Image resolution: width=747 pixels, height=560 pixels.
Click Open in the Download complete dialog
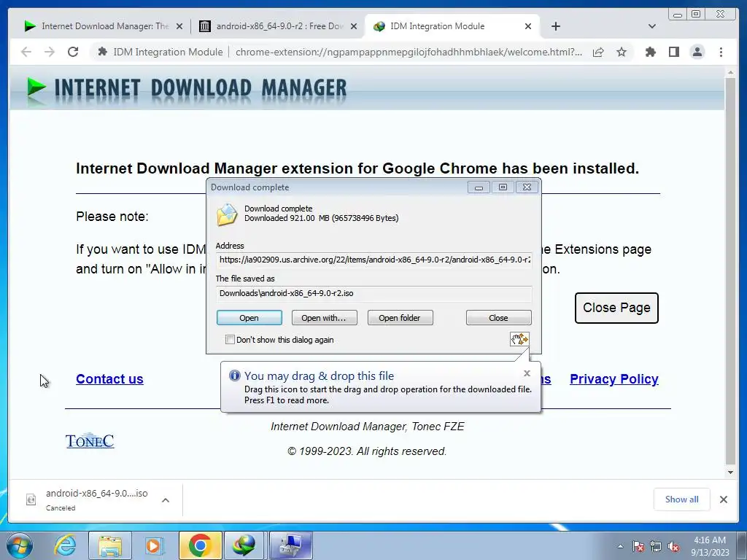tap(249, 318)
